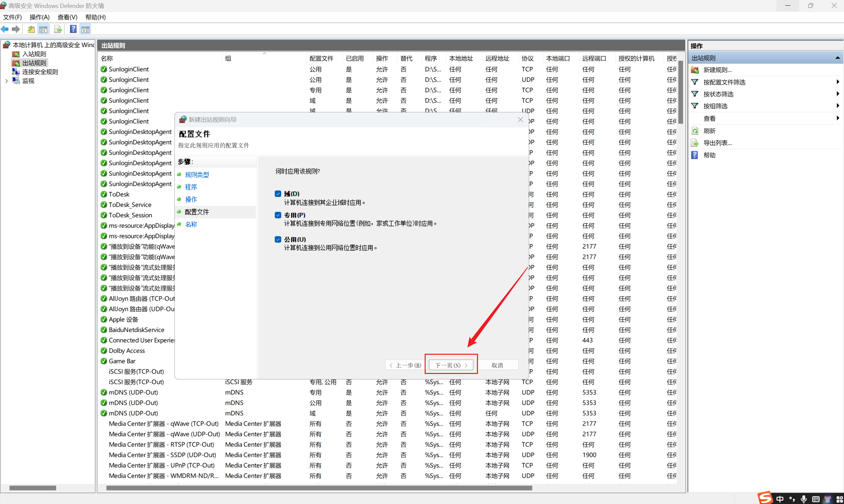Toggle the show/hide console tree toolbar icon

pos(43,29)
